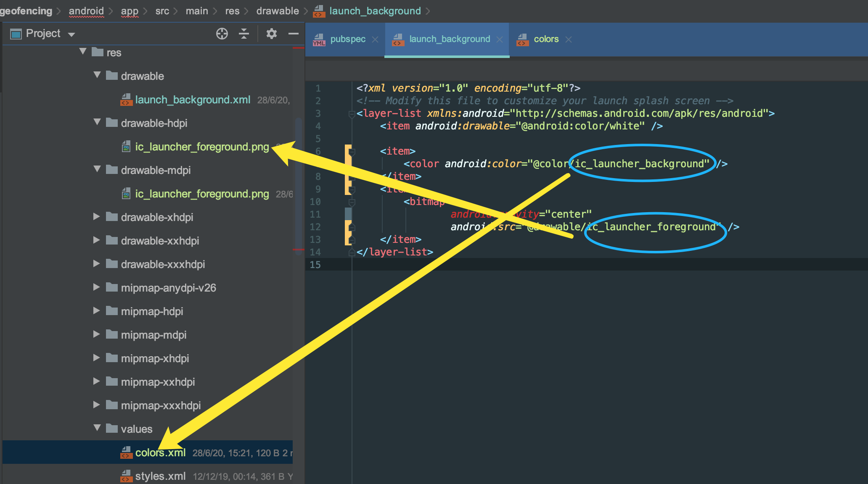Image resolution: width=868 pixels, height=484 pixels.
Task: Click the Collapse All icon in Project panel
Action: pos(244,34)
